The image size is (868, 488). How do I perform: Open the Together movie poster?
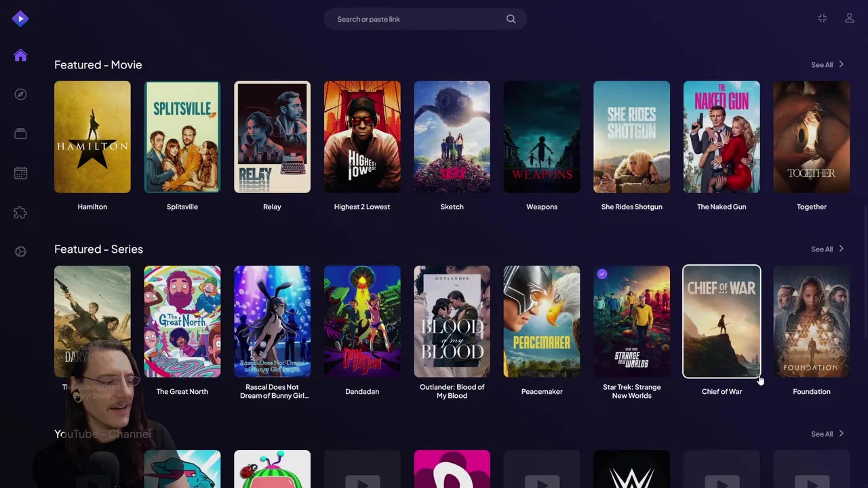click(812, 137)
